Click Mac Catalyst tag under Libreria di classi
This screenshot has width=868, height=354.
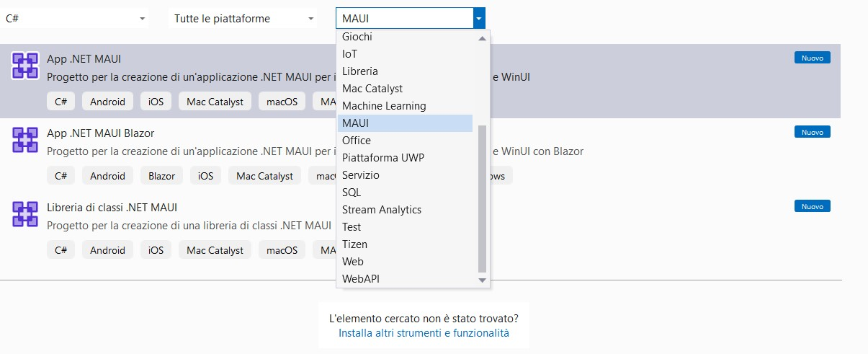[x=215, y=250]
